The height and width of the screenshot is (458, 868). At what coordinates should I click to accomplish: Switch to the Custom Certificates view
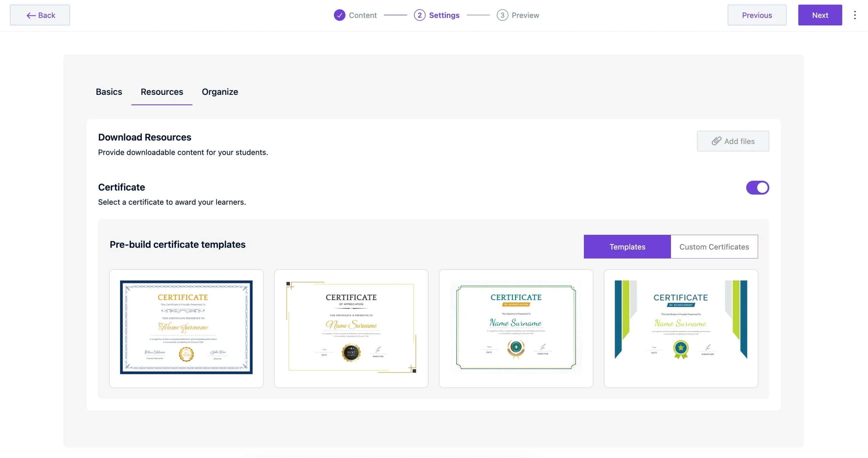[714, 247]
